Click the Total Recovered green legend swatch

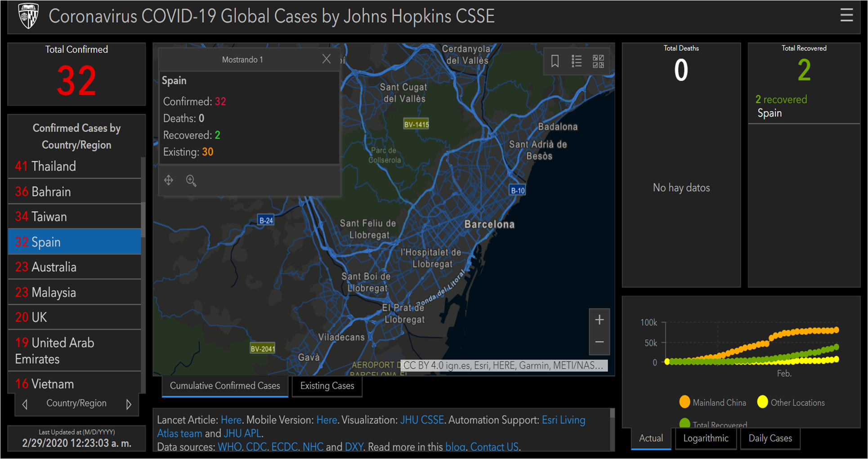coord(685,423)
